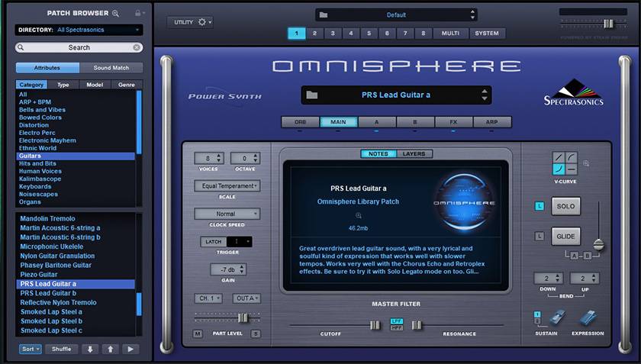Toggle the Solo legato L indicator
This screenshot has width=641, height=364.
coord(540,207)
